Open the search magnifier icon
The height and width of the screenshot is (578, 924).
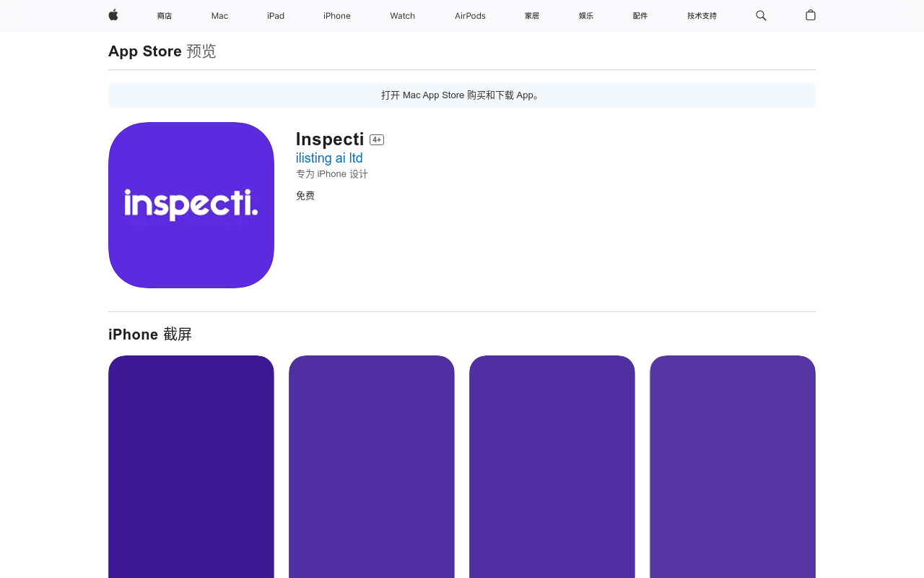click(761, 15)
